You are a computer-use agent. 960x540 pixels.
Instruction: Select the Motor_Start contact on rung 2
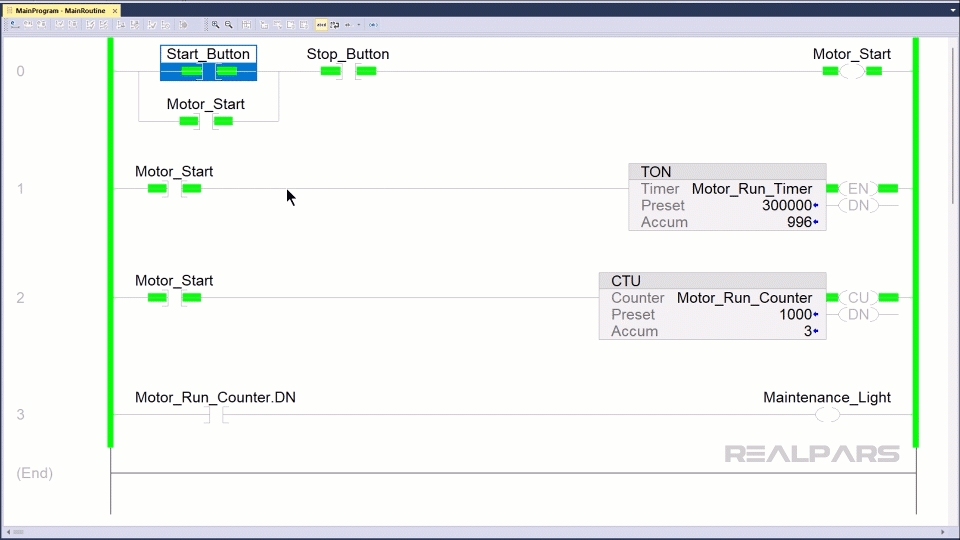pyautogui.click(x=174, y=298)
